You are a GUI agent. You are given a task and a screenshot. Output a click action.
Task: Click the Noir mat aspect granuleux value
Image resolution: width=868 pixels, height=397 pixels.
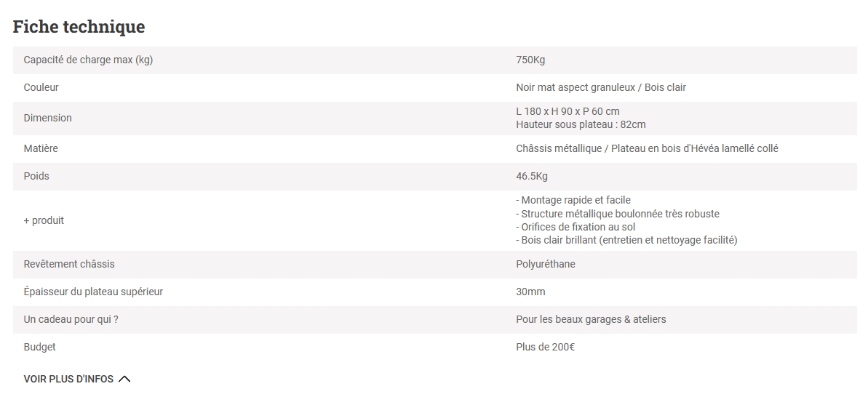[x=600, y=87]
